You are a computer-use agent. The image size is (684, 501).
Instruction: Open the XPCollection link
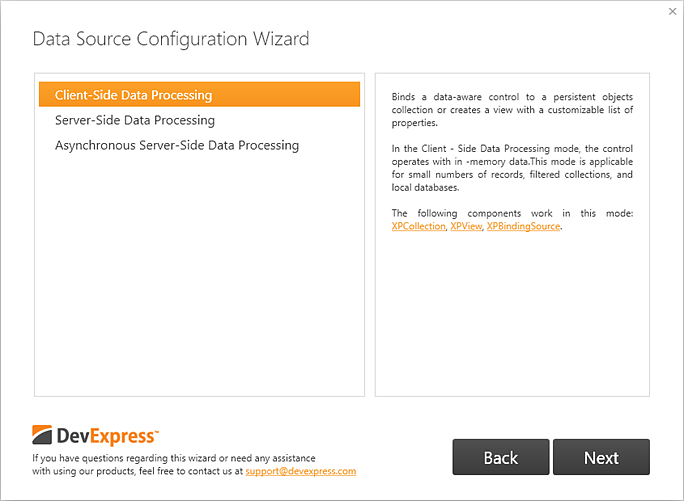(x=418, y=226)
